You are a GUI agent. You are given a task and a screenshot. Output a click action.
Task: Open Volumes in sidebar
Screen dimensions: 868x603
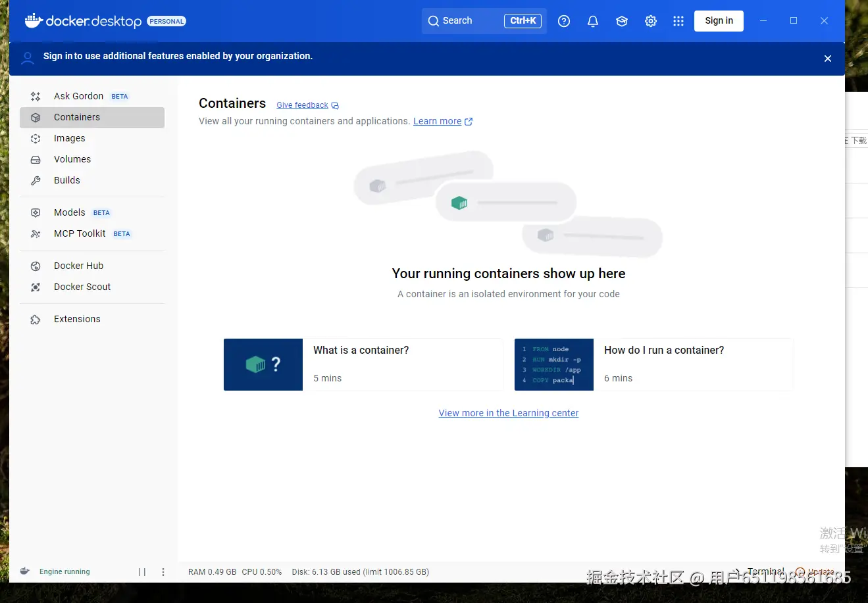point(92,159)
